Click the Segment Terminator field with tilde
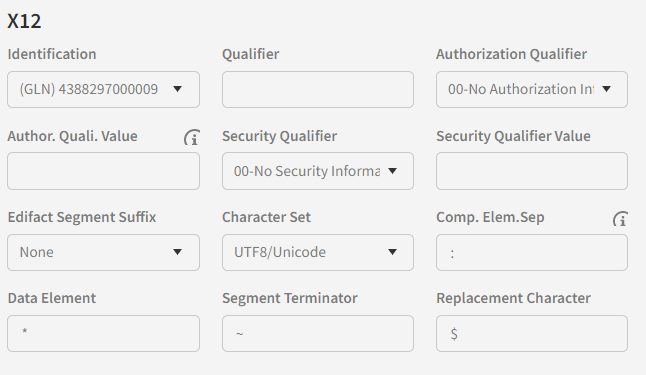Viewport: 646px width, 375px height. [x=318, y=333]
